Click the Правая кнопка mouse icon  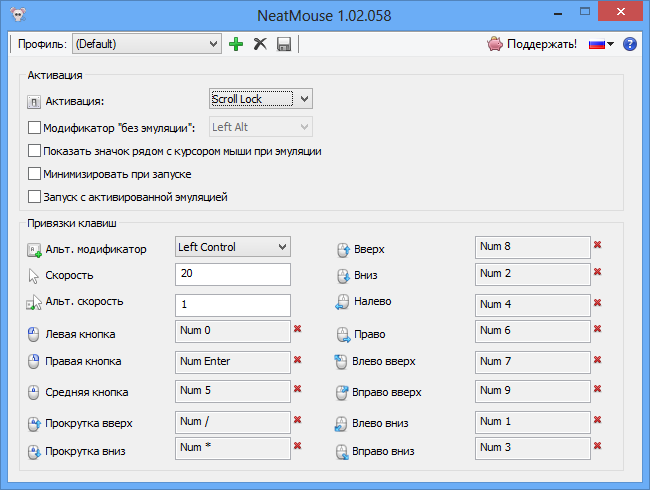click(x=34, y=361)
